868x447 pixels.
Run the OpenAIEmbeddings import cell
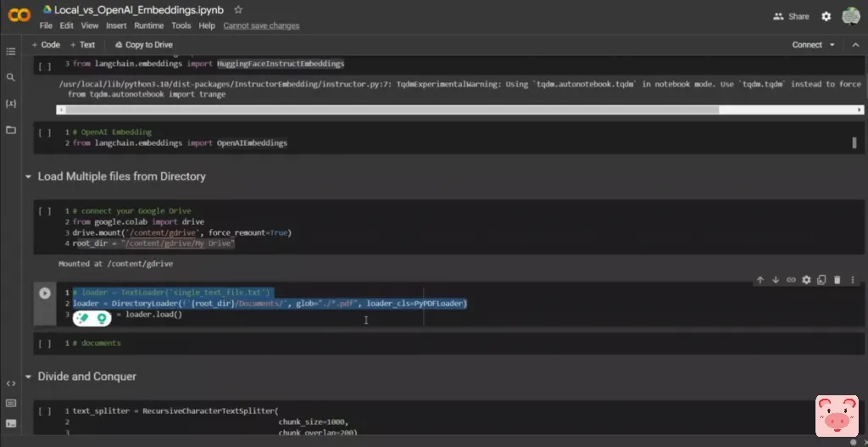45,133
